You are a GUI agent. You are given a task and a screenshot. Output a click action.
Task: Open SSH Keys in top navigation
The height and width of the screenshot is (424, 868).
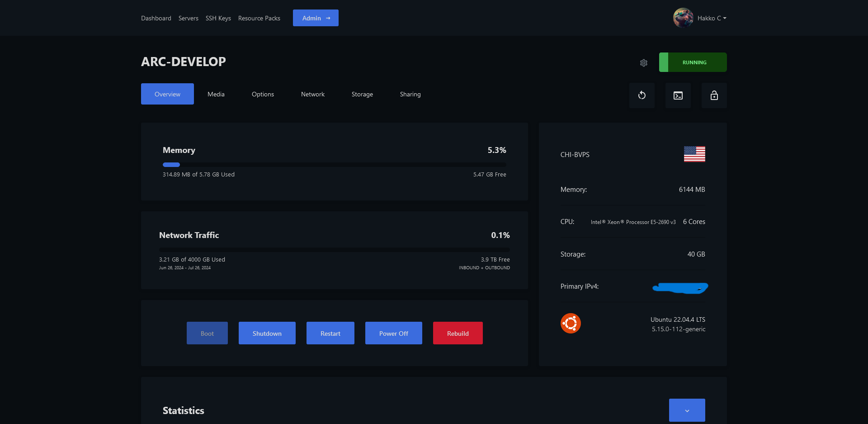pyautogui.click(x=218, y=18)
